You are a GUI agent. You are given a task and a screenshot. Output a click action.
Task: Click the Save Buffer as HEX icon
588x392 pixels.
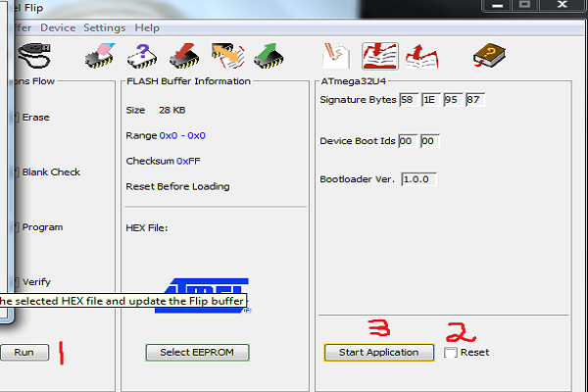pos(421,56)
